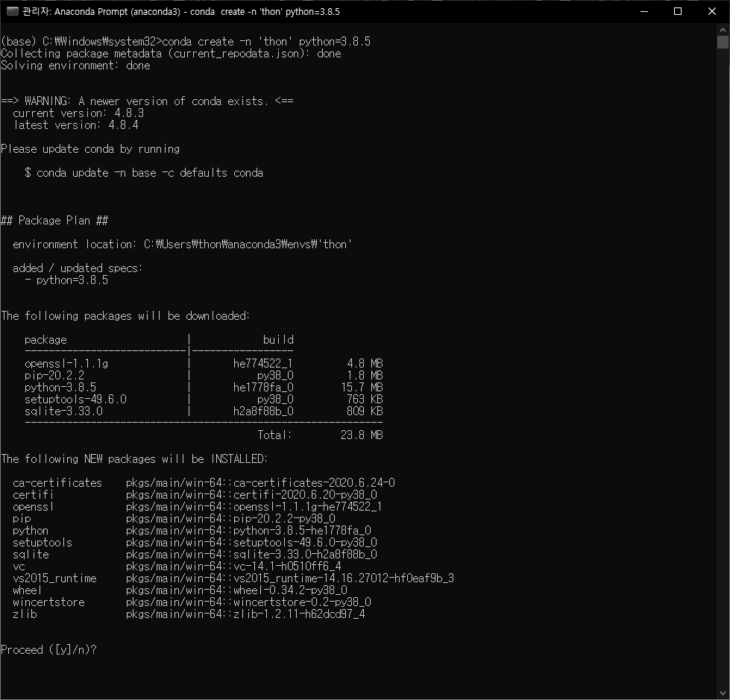Click the 'The following NEW packages' heading
The height and width of the screenshot is (700, 730).
pyautogui.click(x=134, y=459)
